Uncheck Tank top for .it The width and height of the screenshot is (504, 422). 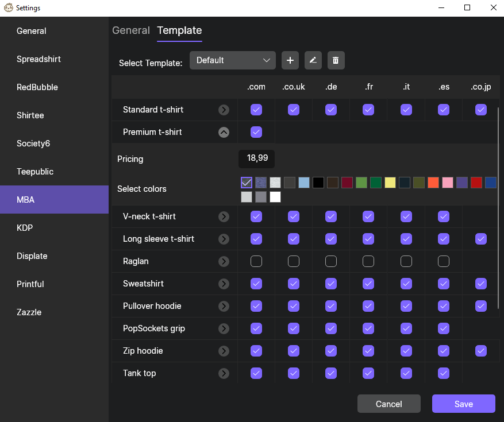coord(406,374)
